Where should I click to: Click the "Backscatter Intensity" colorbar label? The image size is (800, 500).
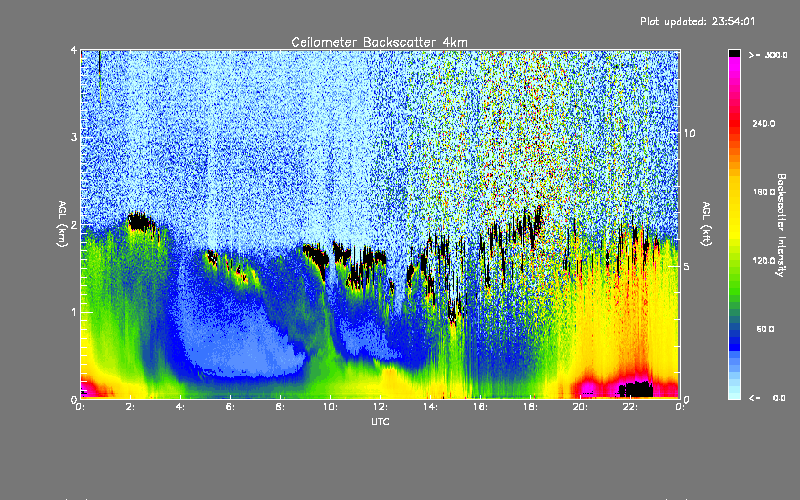[781, 225]
